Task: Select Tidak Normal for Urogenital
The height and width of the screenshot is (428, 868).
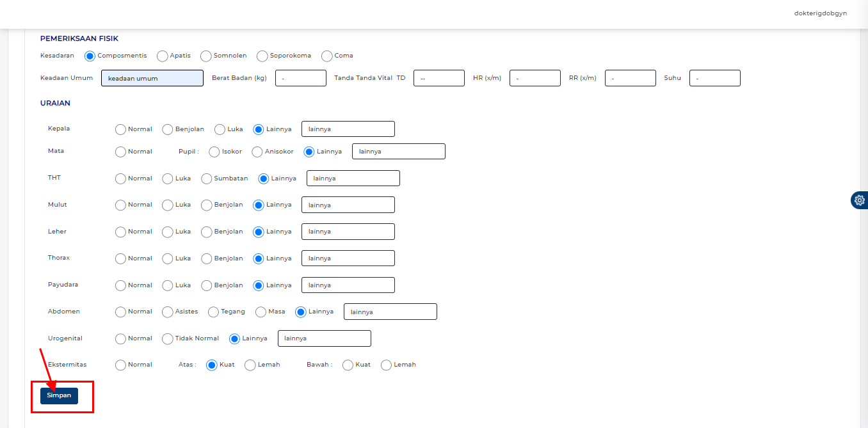Action: point(166,338)
